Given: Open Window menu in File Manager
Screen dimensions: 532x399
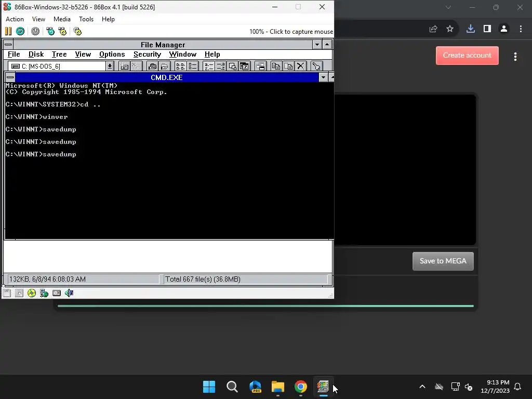Looking at the screenshot, I should [182, 54].
